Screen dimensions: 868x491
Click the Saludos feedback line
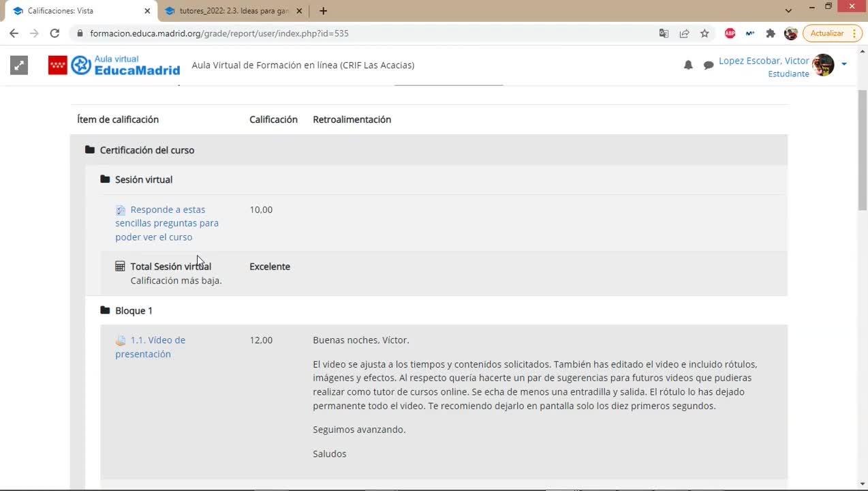click(330, 453)
